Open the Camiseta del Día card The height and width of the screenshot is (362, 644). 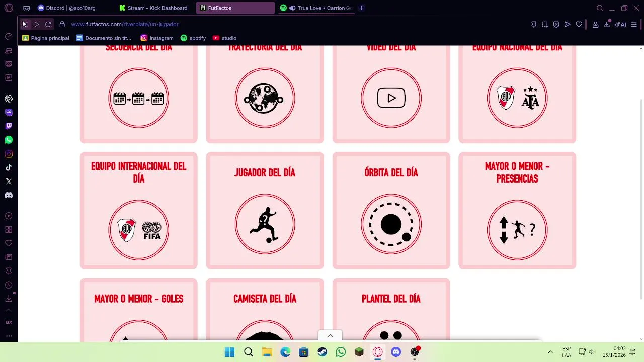click(x=265, y=310)
